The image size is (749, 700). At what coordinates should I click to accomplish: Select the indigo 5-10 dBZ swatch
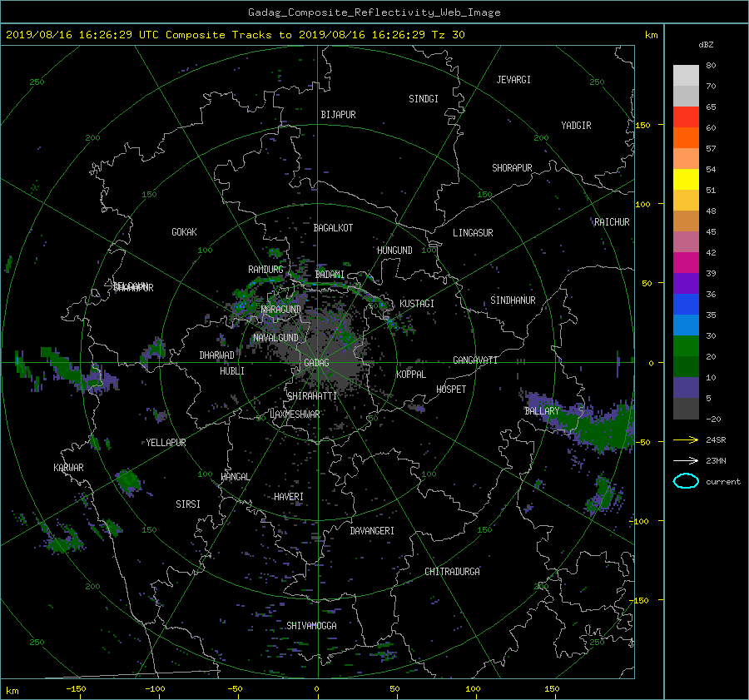click(686, 388)
